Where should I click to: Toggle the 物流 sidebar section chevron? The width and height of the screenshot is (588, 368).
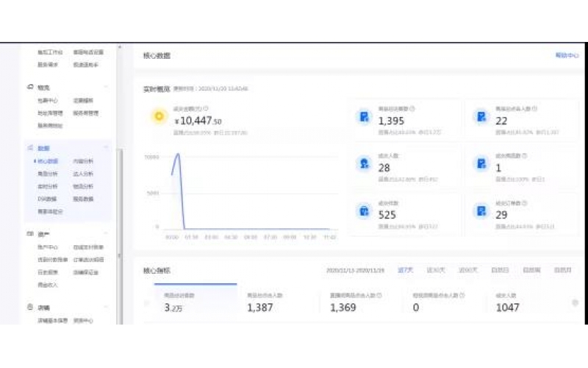[x=106, y=88]
